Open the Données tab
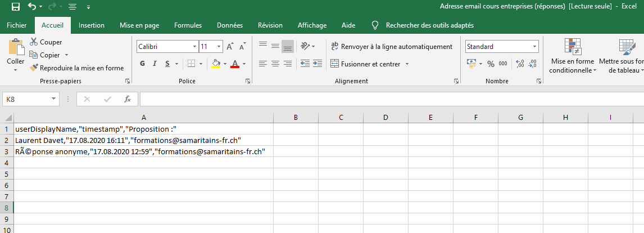This screenshot has width=644, height=233. [x=230, y=25]
